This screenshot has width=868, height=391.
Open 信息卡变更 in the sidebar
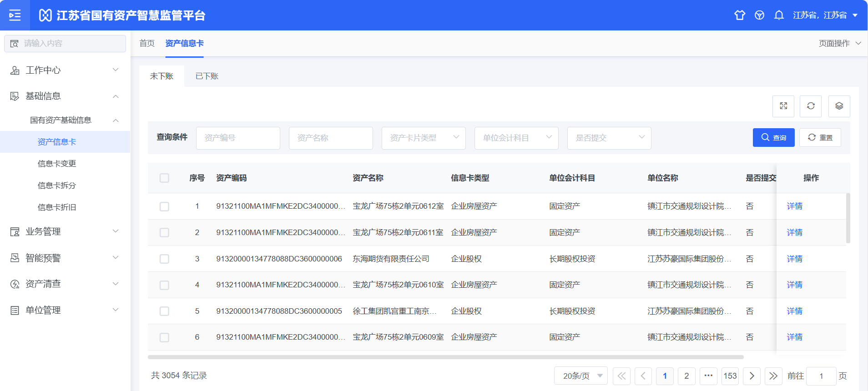coord(57,164)
